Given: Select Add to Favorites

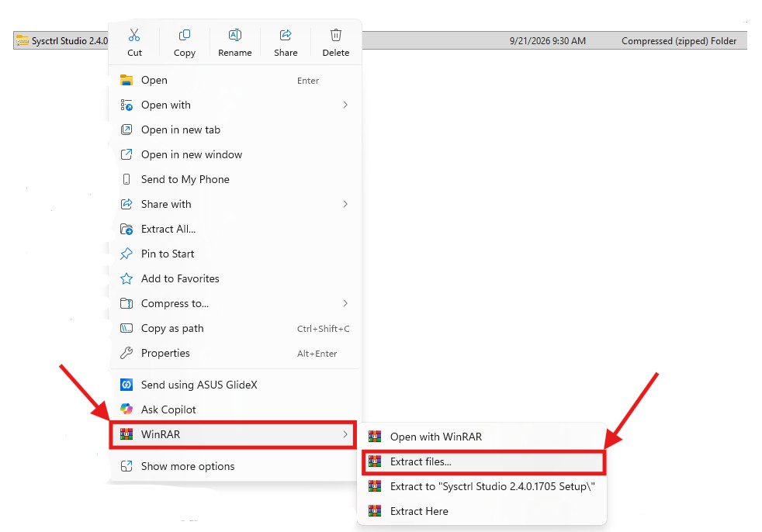Looking at the screenshot, I should coord(234,278).
